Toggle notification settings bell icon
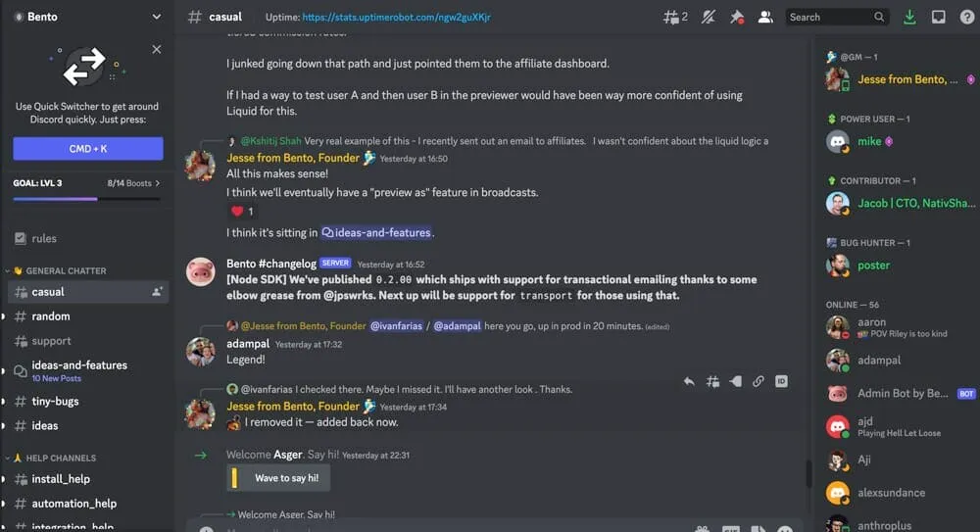Image resolution: width=980 pixels, height=532 pixels. point(709,17)
